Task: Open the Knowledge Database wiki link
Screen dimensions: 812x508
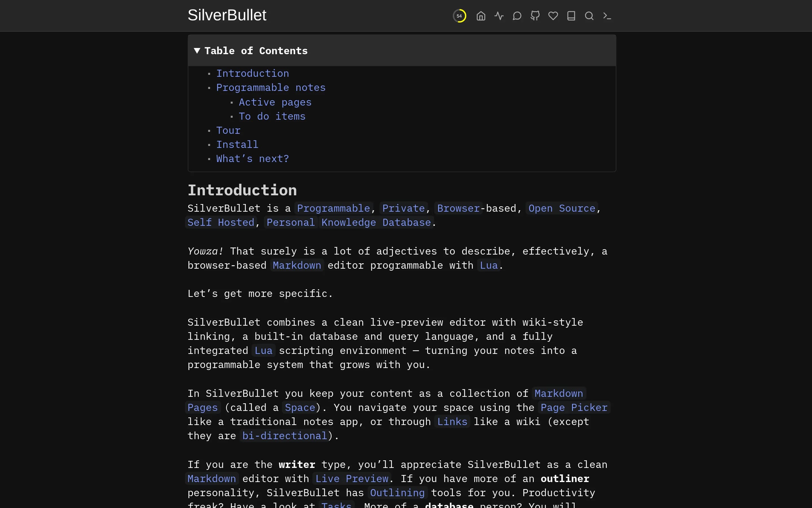Action: pyautogui.click(x=376, y=222)
